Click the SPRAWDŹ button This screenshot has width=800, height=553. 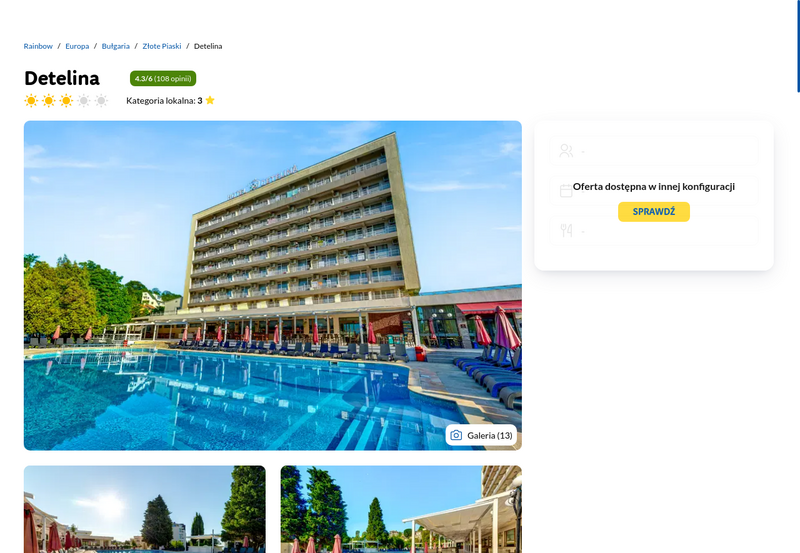[x=654, y=212]
